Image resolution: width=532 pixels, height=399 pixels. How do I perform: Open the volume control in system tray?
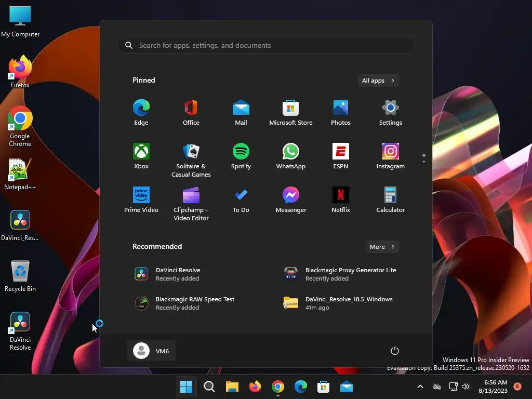pos(465,387)
